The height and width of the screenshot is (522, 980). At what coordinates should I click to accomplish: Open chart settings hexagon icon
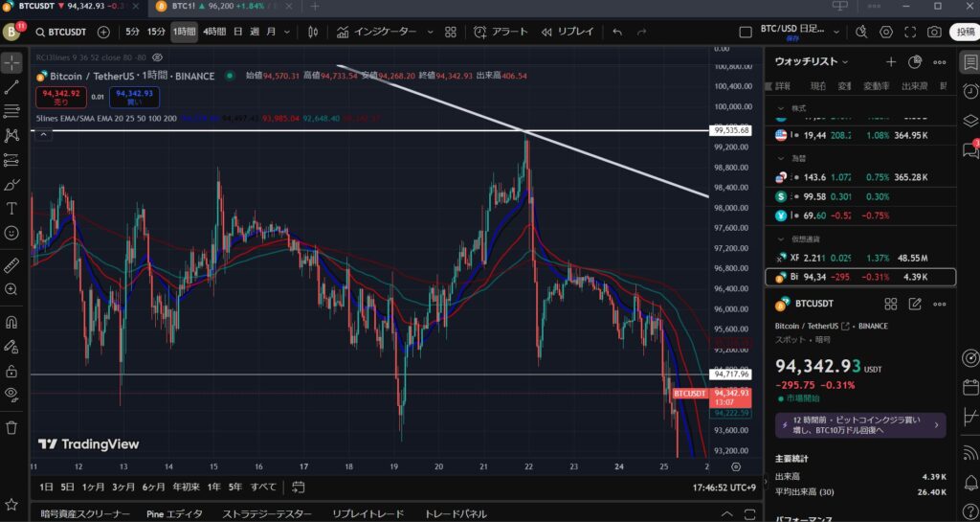coord(886,32)
